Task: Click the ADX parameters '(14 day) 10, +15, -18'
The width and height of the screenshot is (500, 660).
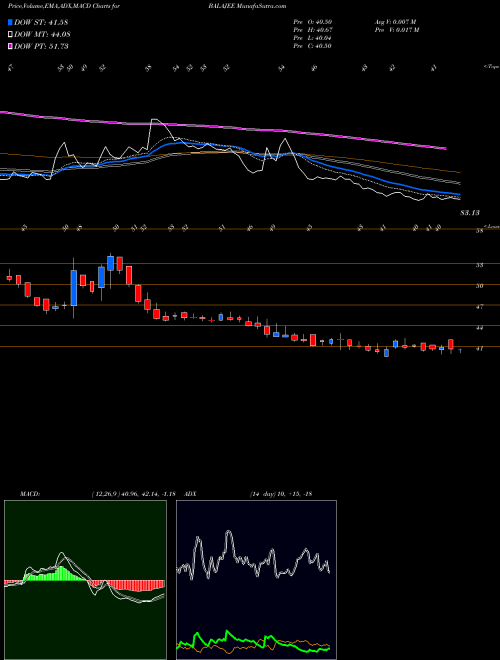Action: click(280, 494)
